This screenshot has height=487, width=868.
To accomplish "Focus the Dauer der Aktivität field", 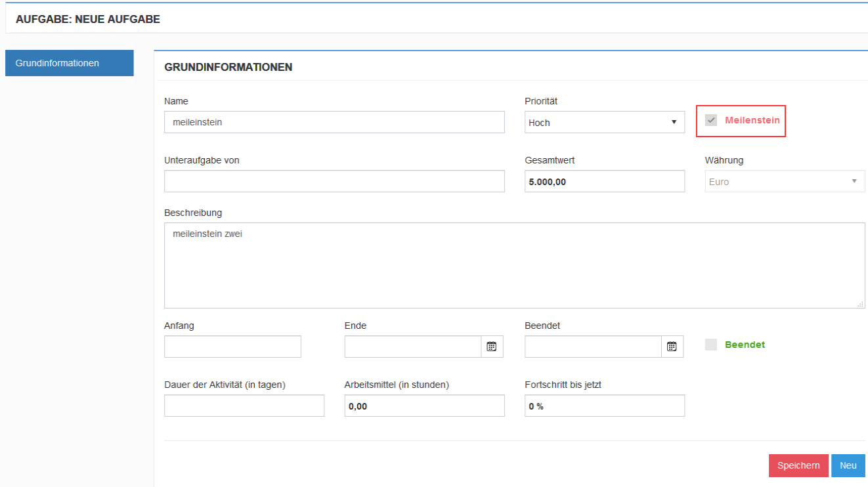I will [244, 406].
